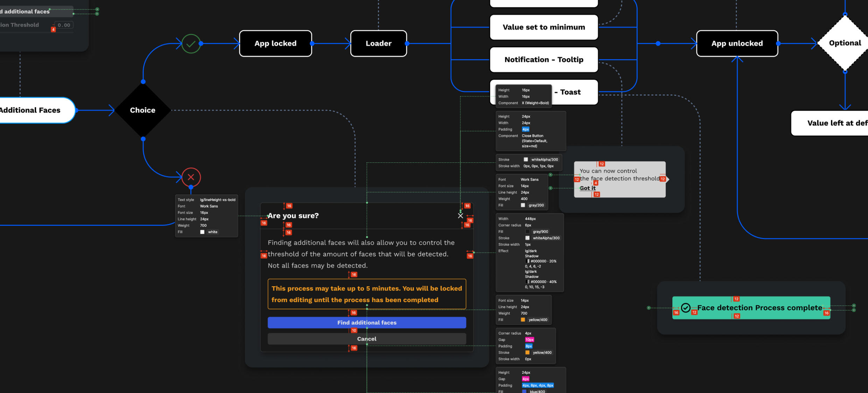The height and width of the screenshot is (393, 868).
Task: Click the Threshold 0.00 value field
Action: click(x=64, y=25)
